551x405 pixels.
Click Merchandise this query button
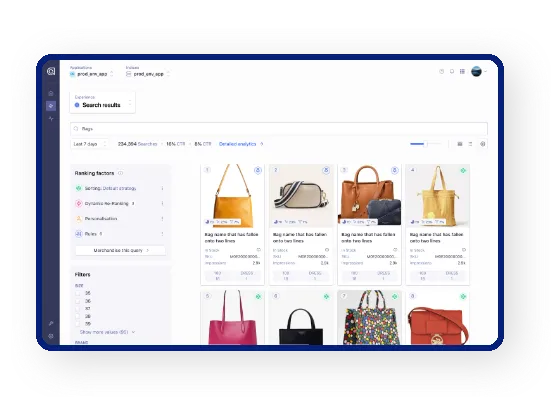(121, 250)
